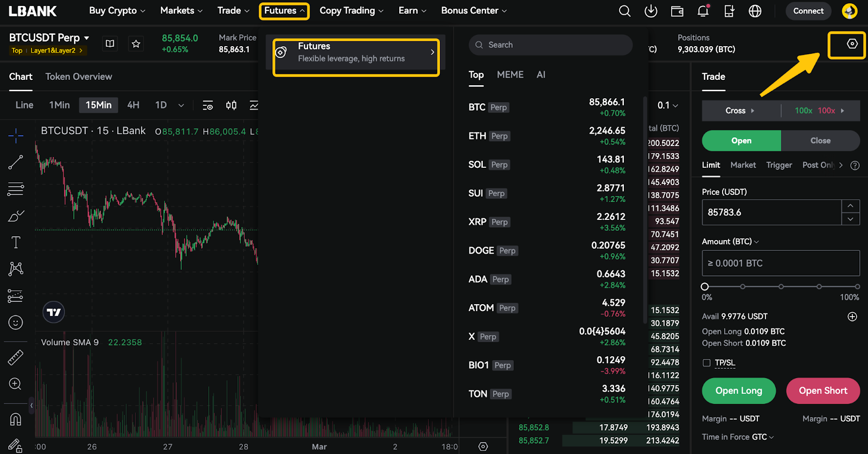
Task: Expand the Bonus Center menu
Action: (474, 11)
